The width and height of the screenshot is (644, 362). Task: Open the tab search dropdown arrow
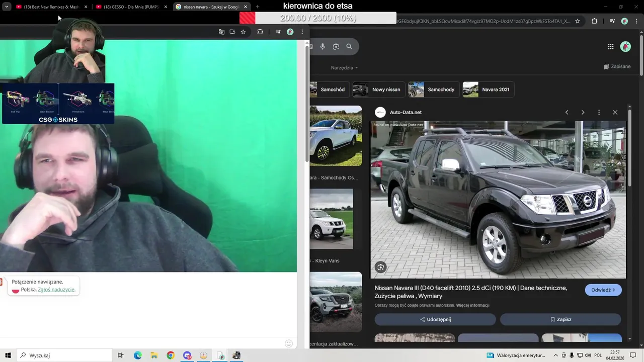coord(7,7)
